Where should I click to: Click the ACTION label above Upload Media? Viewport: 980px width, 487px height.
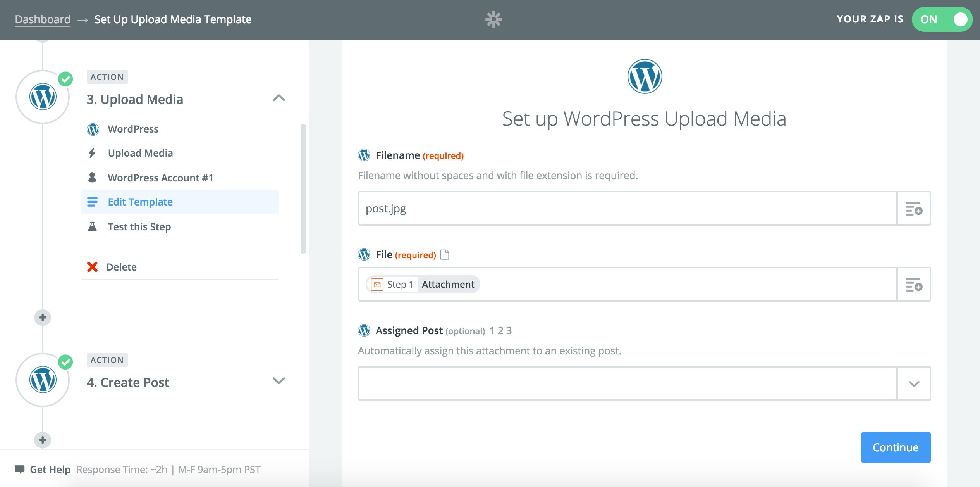(x=107, y=77)
